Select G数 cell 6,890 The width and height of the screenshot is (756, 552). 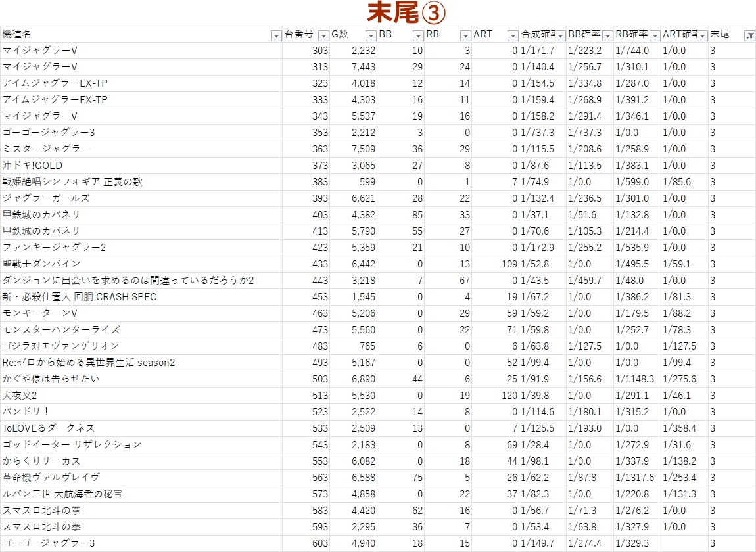[354, 379]
